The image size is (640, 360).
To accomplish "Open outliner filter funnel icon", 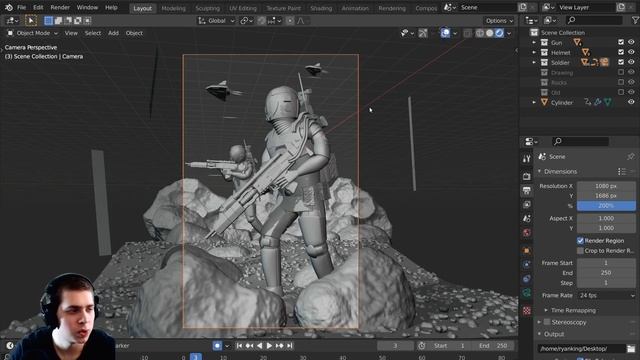I will (635, 20).
